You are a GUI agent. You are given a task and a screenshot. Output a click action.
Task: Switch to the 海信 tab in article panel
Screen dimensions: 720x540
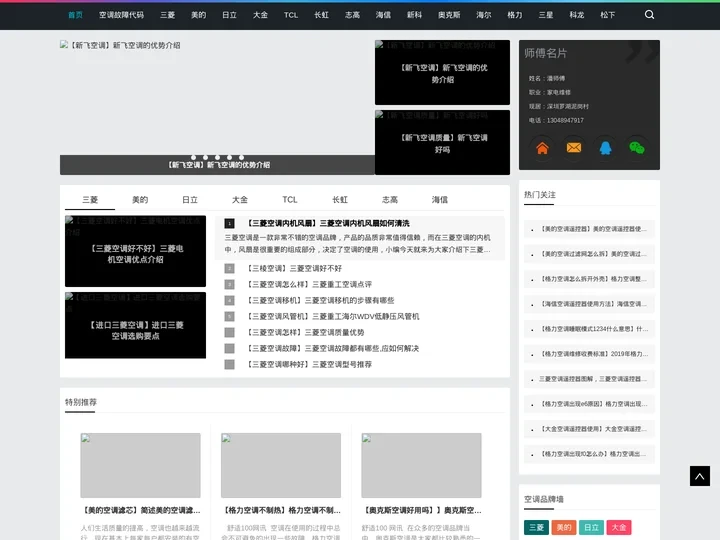(439, 200)
